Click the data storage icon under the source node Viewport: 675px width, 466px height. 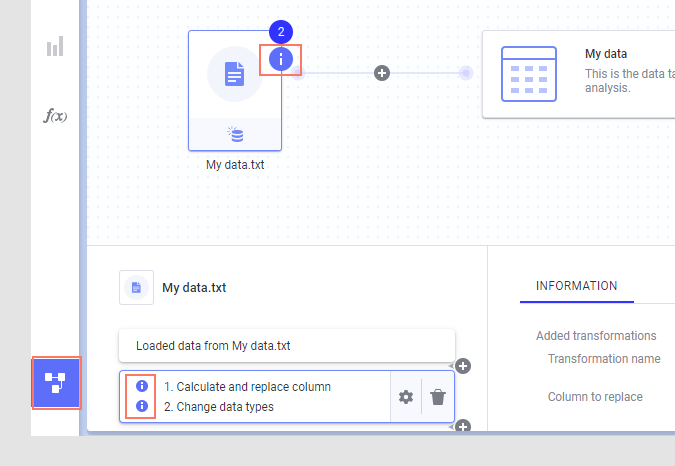[235, 134]
